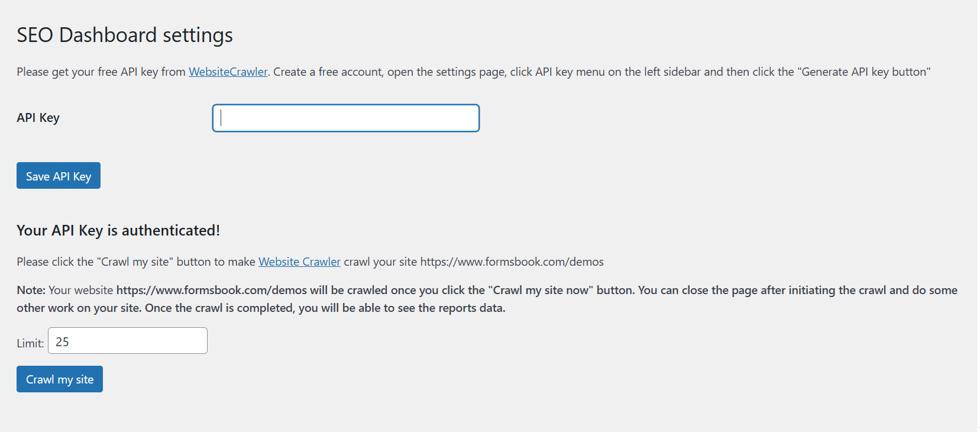
Task: Click the non-bold formsbook.com/demos URL text
Action: click(512, 262)
